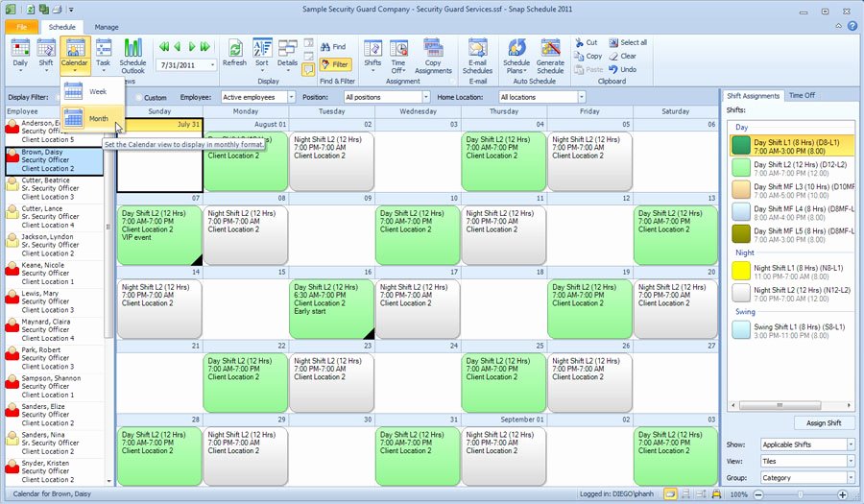This screenshot has height=504, width=864.
Task: Open the File tab
Action: (x=21, y=27)
